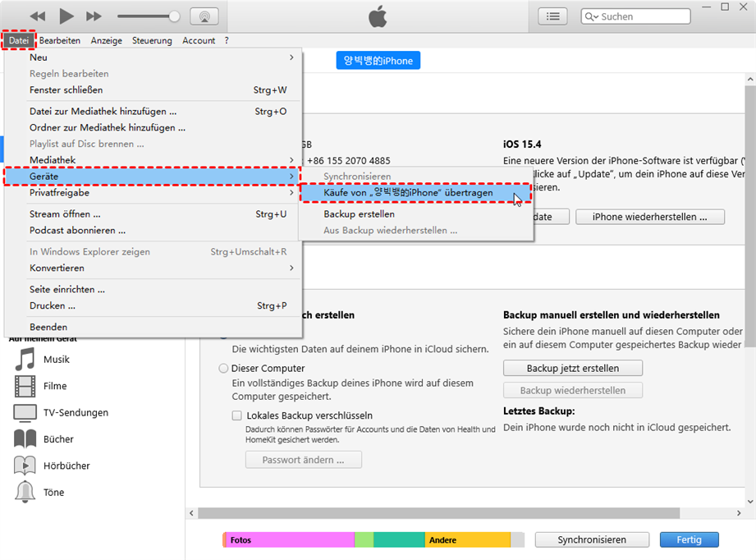
Task: Open Musik in the sidebar
Action: (57, 360)
